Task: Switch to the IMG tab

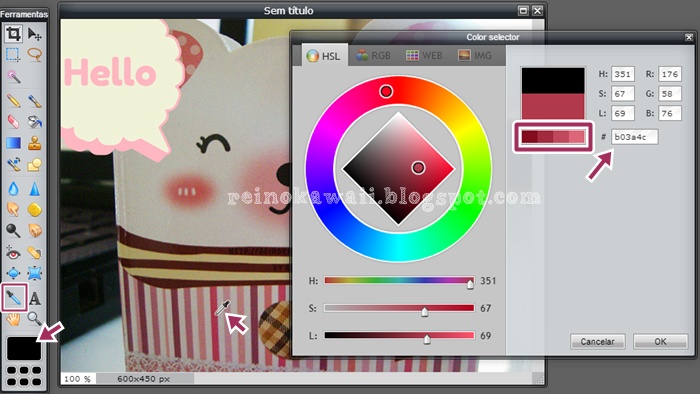Action: [x=475, y=56]
